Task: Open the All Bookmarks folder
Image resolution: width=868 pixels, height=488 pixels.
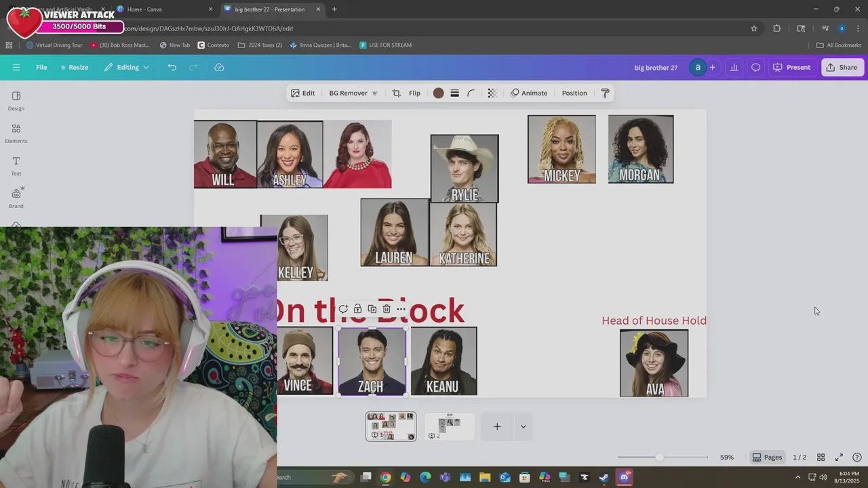Action: point(839,45)
